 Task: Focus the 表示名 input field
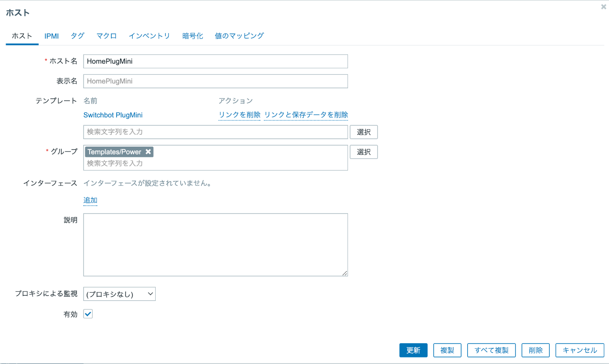point(216,81)
